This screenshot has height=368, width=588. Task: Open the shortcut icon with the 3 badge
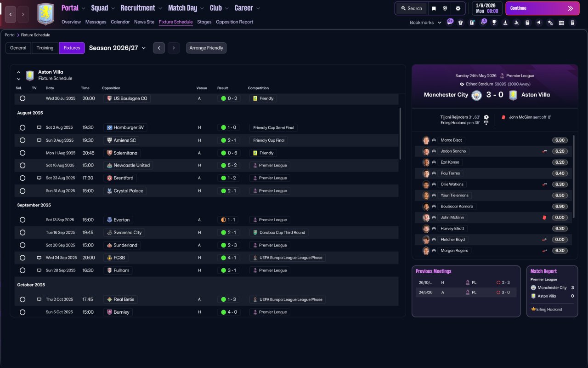pyautogui.click(x=483, y=22)
